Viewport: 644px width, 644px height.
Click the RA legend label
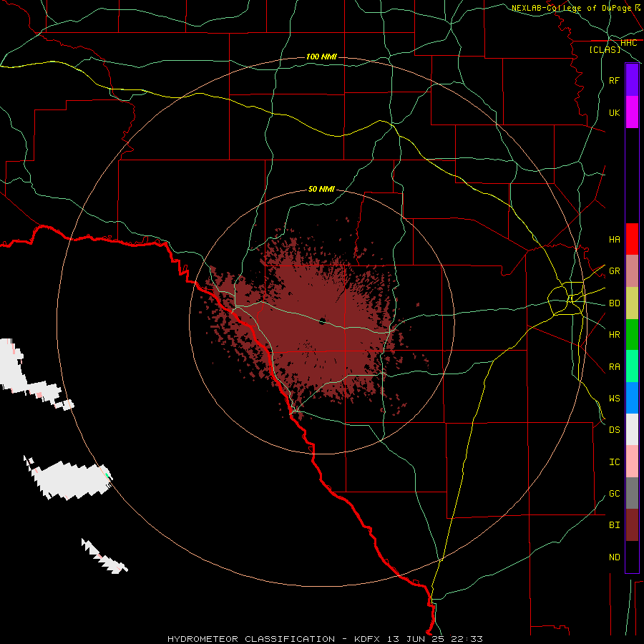pos(614,367)
